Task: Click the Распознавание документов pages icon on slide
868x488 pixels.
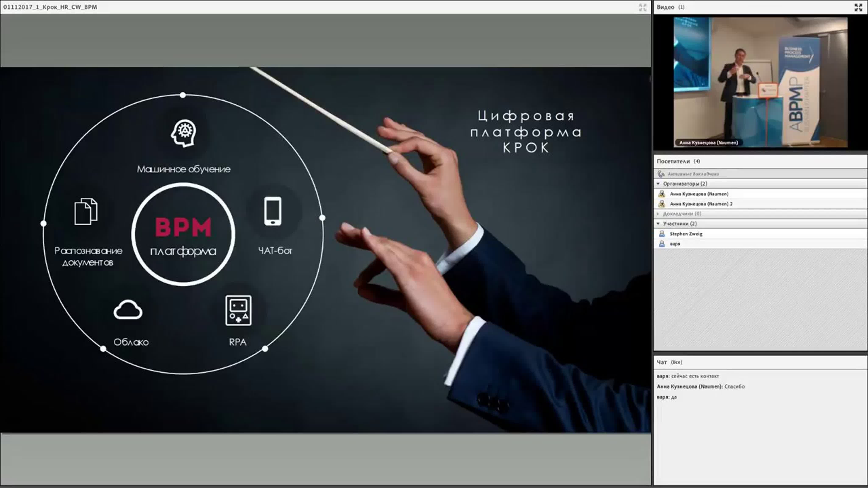Action: click(x=86, y=212)
